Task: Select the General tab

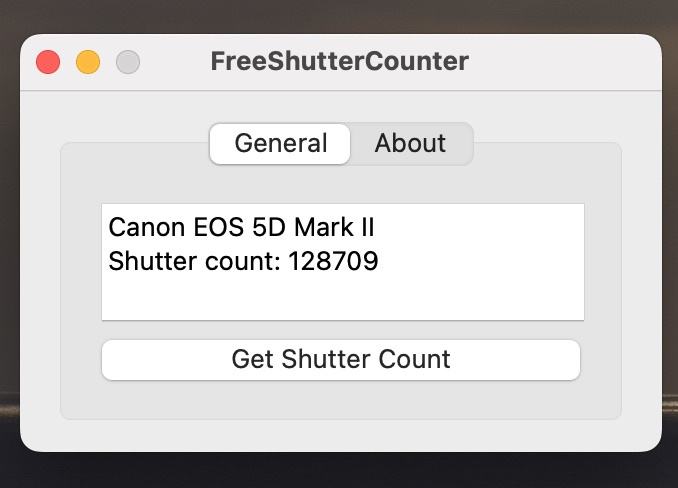Action: (280, 143)
